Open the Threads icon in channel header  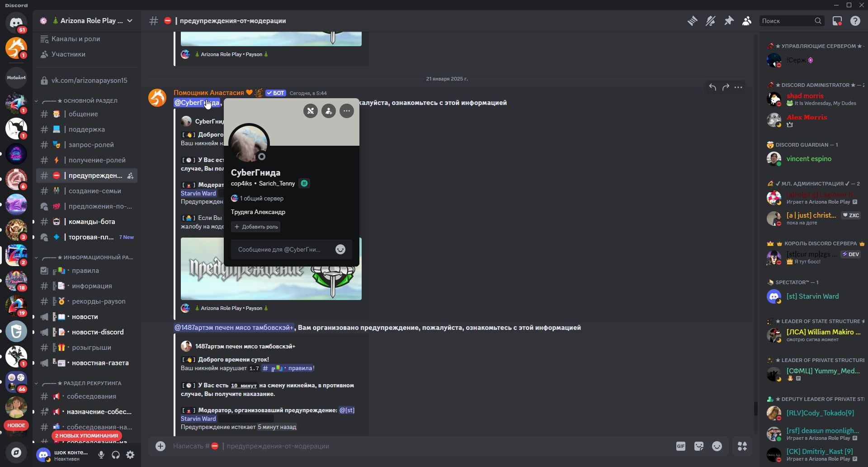(692, 21)
